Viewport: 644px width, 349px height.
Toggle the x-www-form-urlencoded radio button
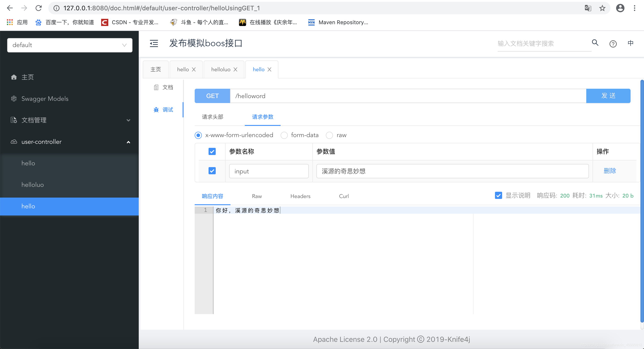pos(198,135)
